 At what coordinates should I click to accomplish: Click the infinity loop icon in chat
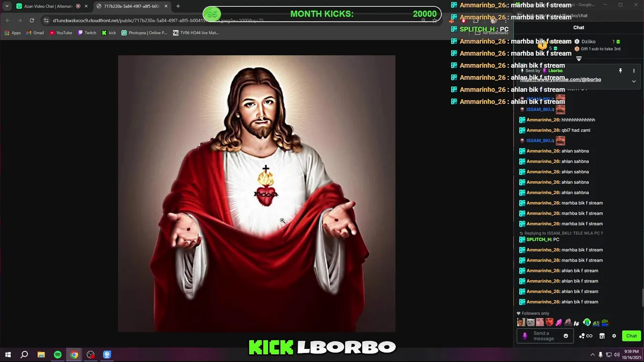click(x=589, y=336)
